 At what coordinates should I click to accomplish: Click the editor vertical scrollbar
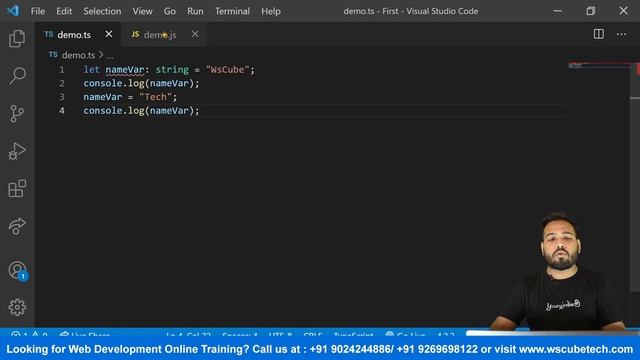[635, 176]
